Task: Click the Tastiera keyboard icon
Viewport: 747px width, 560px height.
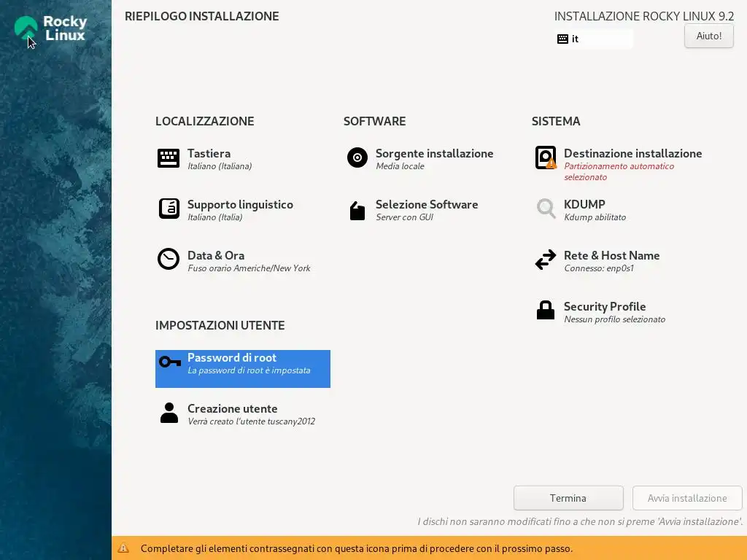Action: (169, 158)
